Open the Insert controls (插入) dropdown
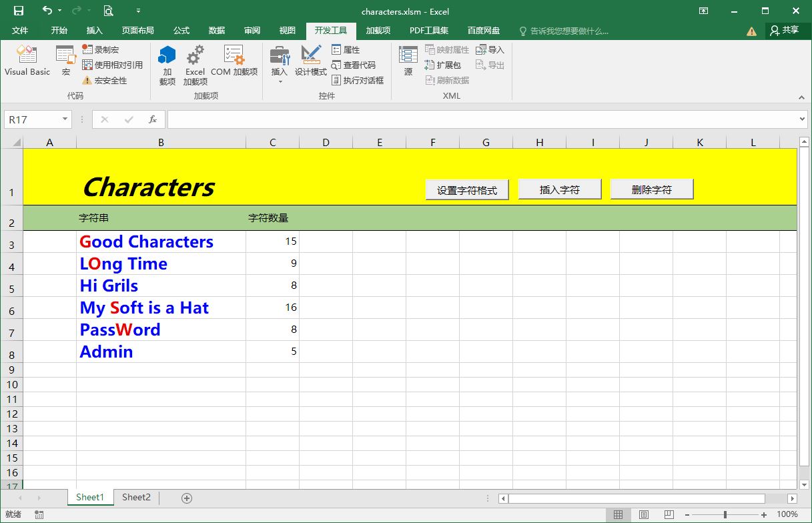812x523 pixels. point(280,65)
